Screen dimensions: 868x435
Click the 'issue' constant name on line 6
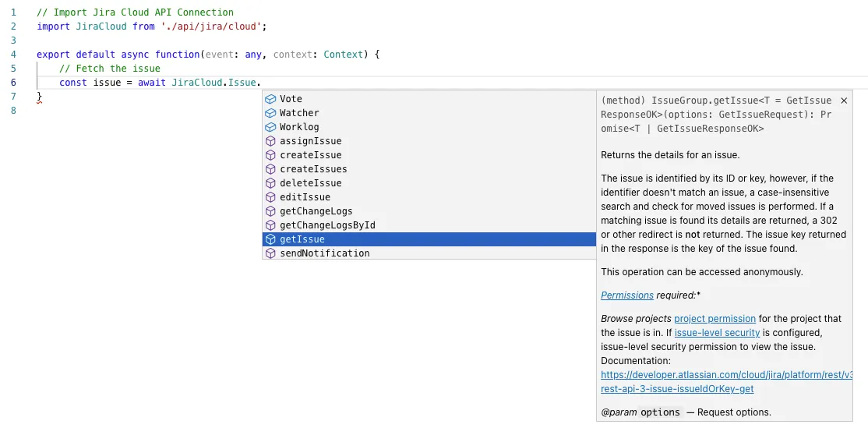[x=107, y=83]
